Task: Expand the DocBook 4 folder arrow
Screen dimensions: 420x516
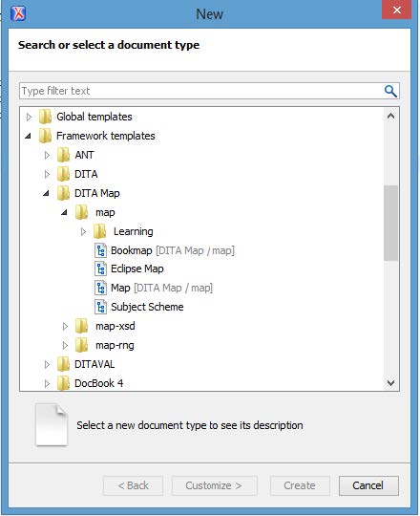Action: click(47, 384)
